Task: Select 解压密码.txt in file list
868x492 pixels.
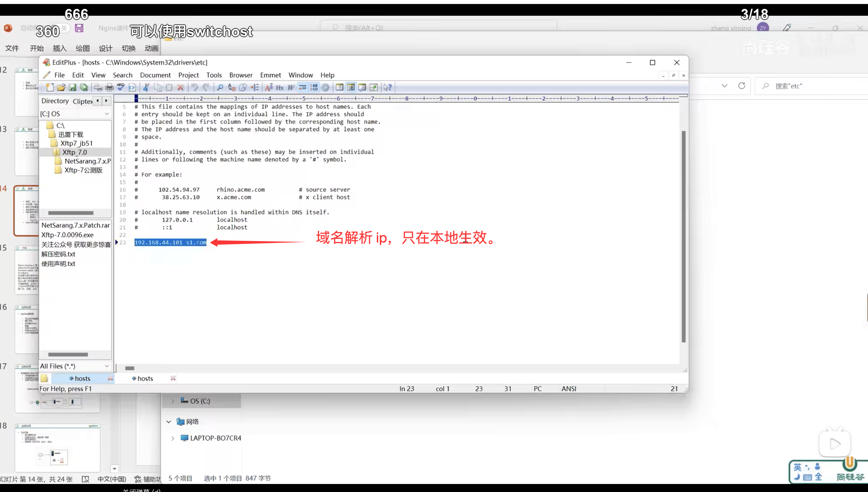Action: (x=58, y=254)
